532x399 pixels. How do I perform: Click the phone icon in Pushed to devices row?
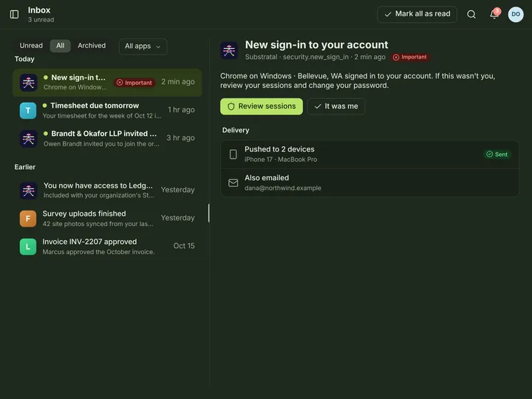[x=233, y=154]
